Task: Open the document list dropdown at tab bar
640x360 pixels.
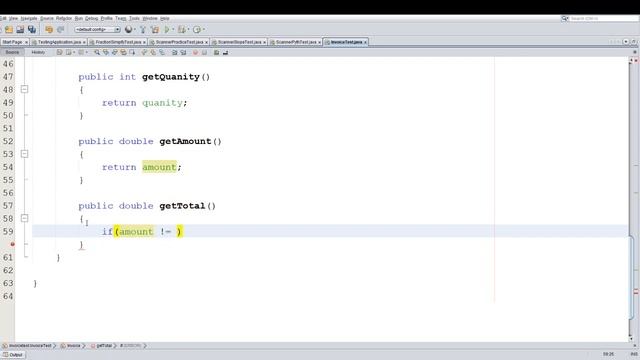Action: coord(626,42)
